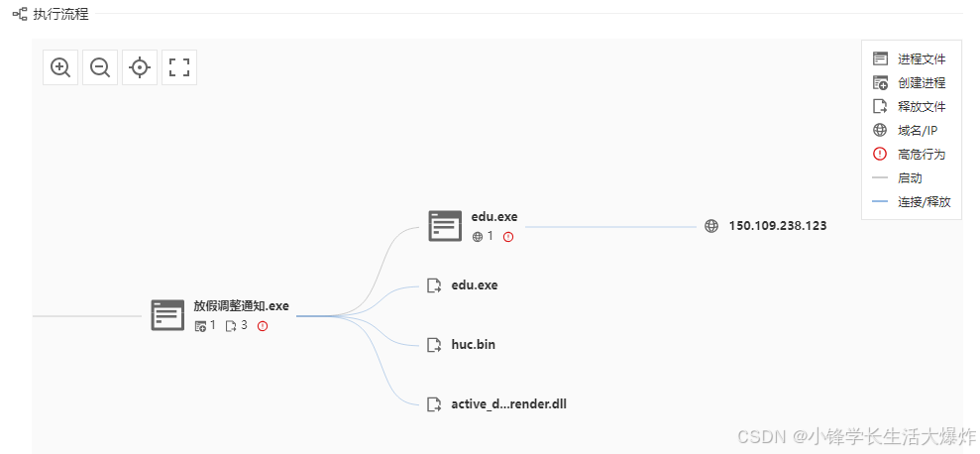Click the globe icon beside 150.109.238.123

pos(711,226)
